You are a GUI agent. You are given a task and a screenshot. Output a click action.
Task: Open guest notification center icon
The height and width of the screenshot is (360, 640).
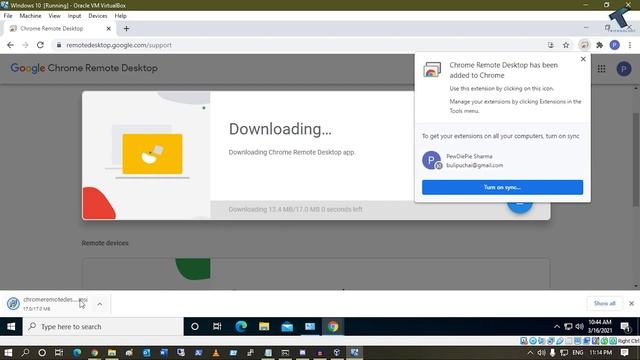pyautogui.click(x=625, y=327)
